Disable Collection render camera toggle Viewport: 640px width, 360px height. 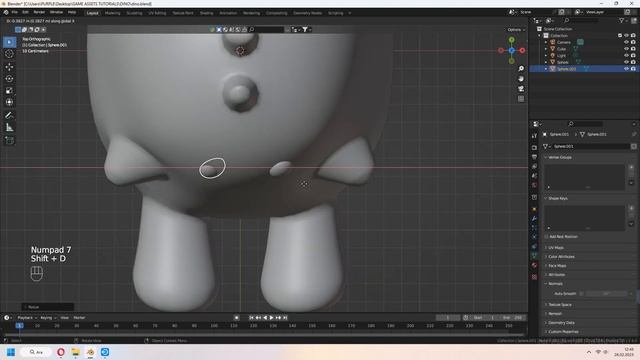click(633, 36)
